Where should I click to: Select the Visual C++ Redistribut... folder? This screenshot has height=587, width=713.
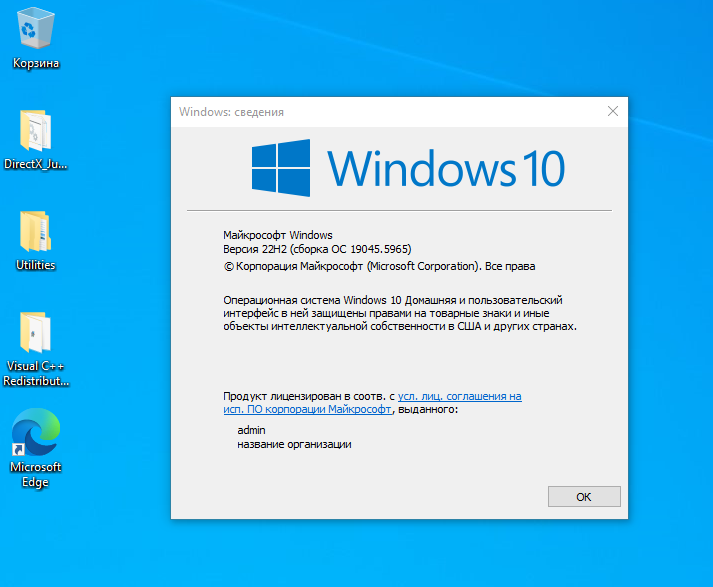[x=36, y=335]
